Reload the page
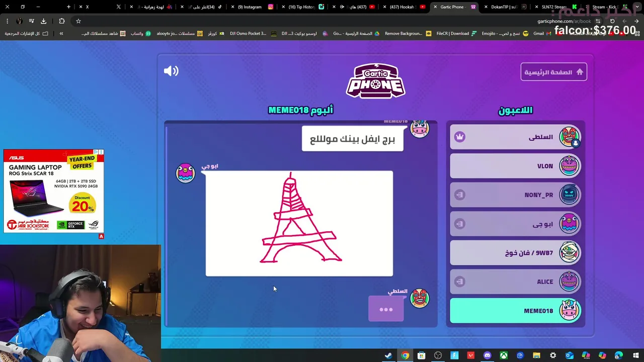Image resolution: width=644 pixels, height=362 pixels. point(612,21)
